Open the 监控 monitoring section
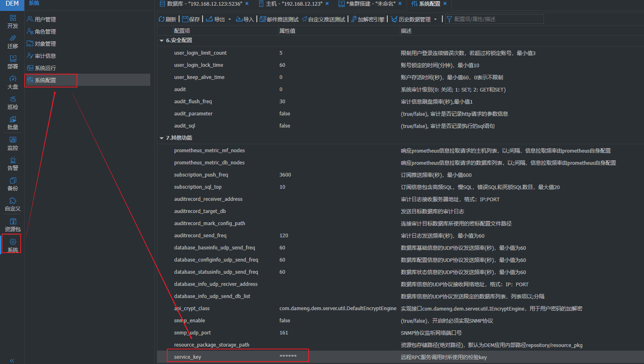 [x=13, y=143]
